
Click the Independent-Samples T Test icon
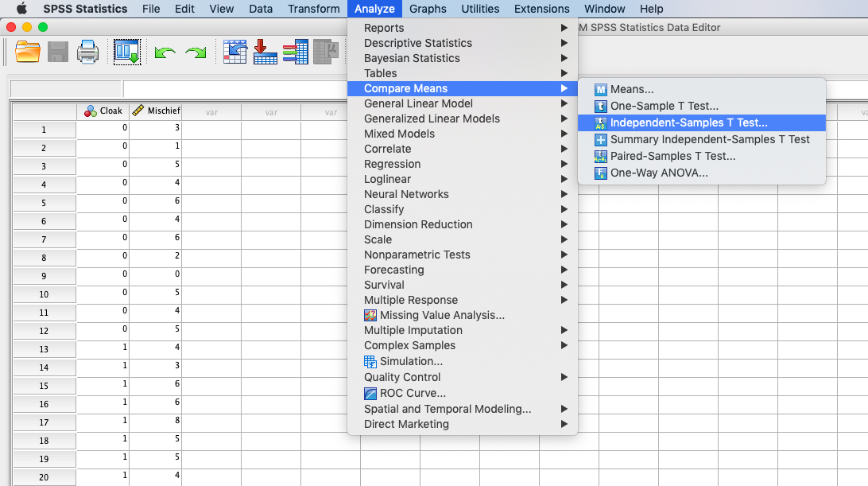click(x=601, y=123)
